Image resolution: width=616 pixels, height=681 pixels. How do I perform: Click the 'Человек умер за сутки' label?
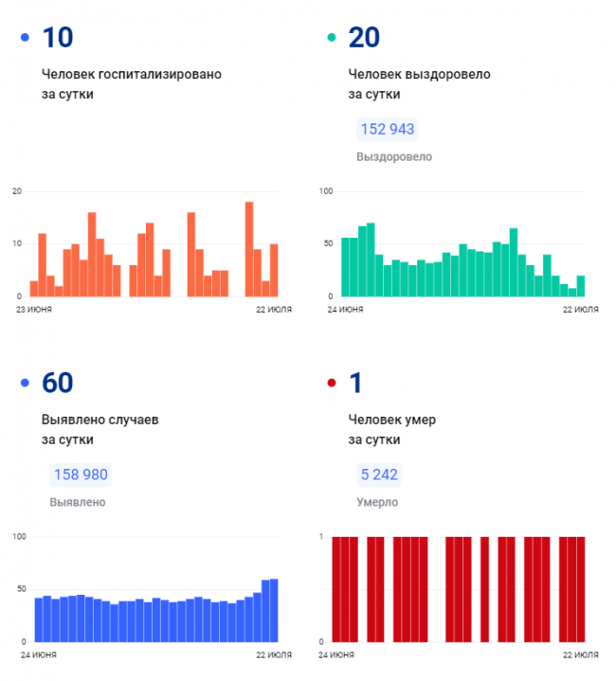pos(391,429)
